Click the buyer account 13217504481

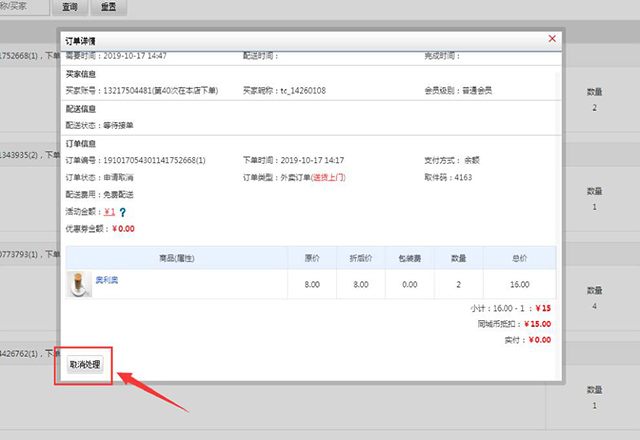click(x=130, y=91)
